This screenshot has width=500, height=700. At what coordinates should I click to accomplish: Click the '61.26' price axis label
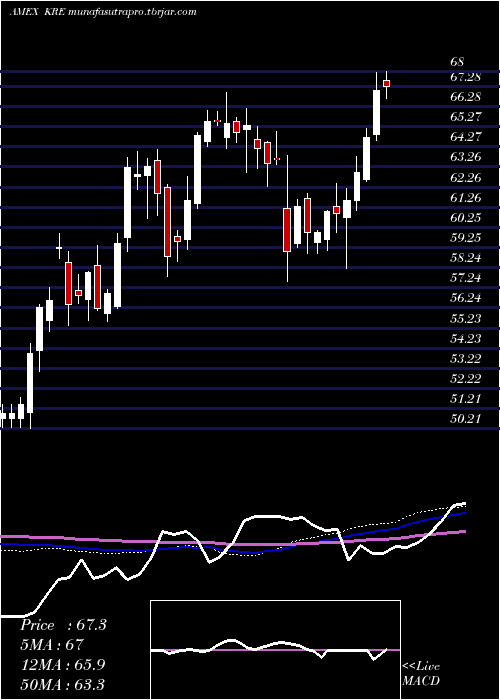(x=466, y=197)
